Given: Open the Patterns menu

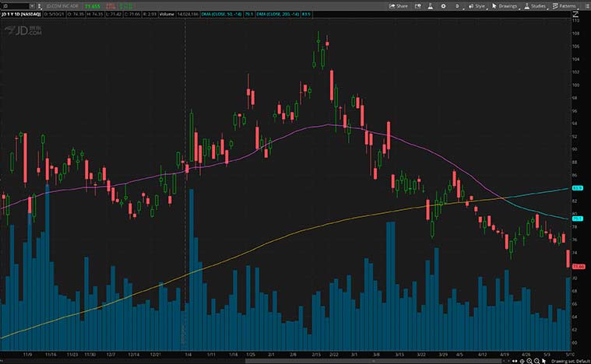Looking at the screenshot, I should click(x=565, y=5).
